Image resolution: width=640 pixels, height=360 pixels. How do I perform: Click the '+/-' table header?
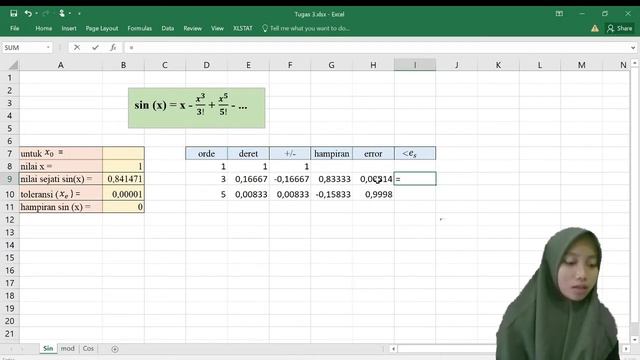point(290,153)
